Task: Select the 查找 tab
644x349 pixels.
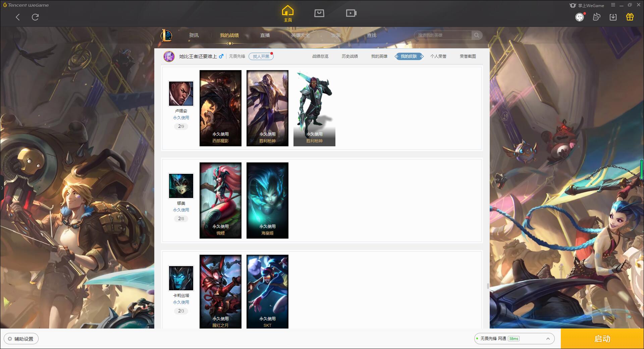Action: point(372,35)
